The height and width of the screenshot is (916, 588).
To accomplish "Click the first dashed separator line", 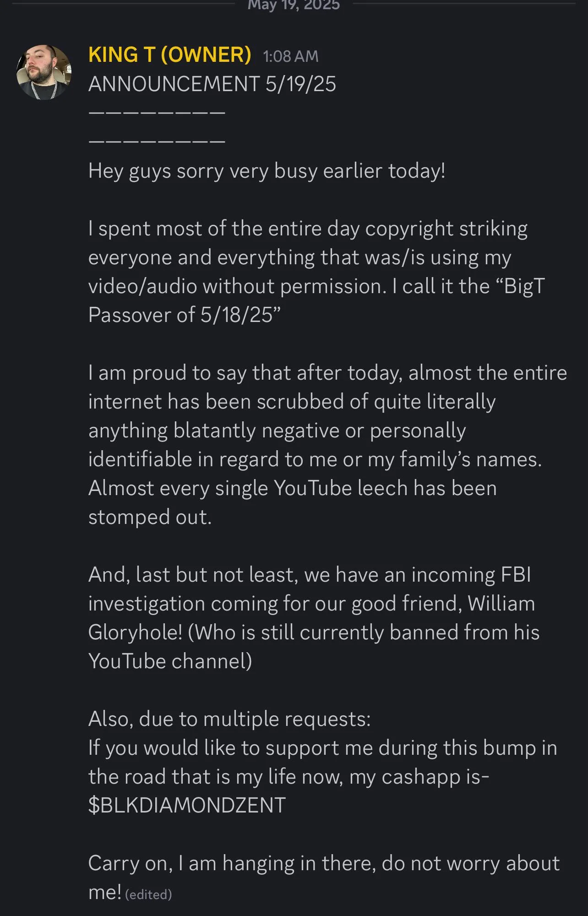I will (157, 112).
